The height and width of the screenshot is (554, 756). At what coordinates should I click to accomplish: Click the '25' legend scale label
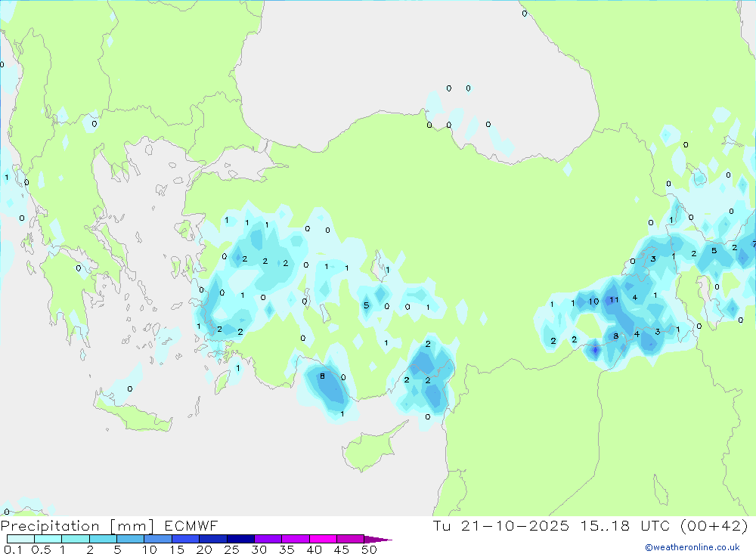coord(232,549)
